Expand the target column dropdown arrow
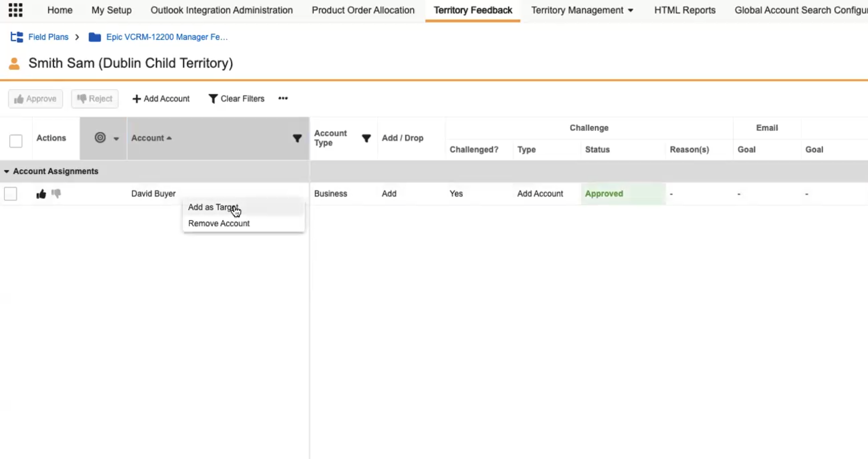 116,138
